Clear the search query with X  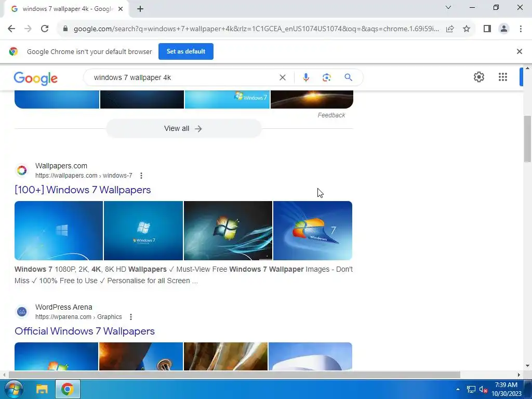pyautogui.click(x=282, y=78)
